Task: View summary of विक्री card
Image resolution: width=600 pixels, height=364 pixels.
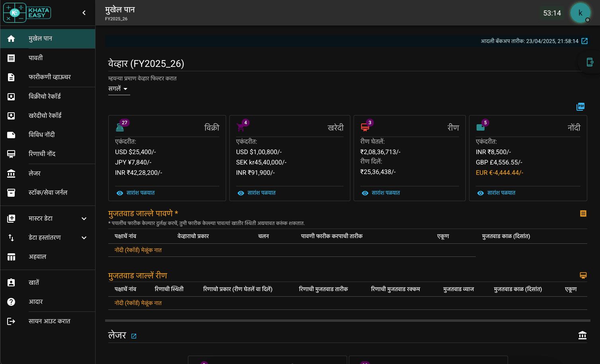Action: 135,193
